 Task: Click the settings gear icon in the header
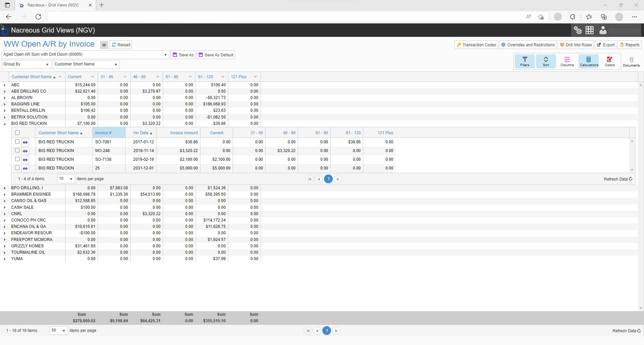click(578, 30)
